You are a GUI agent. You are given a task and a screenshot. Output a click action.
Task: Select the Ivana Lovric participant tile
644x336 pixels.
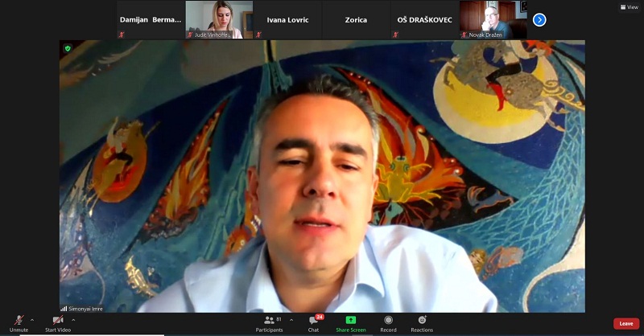[x=287, y=19]
